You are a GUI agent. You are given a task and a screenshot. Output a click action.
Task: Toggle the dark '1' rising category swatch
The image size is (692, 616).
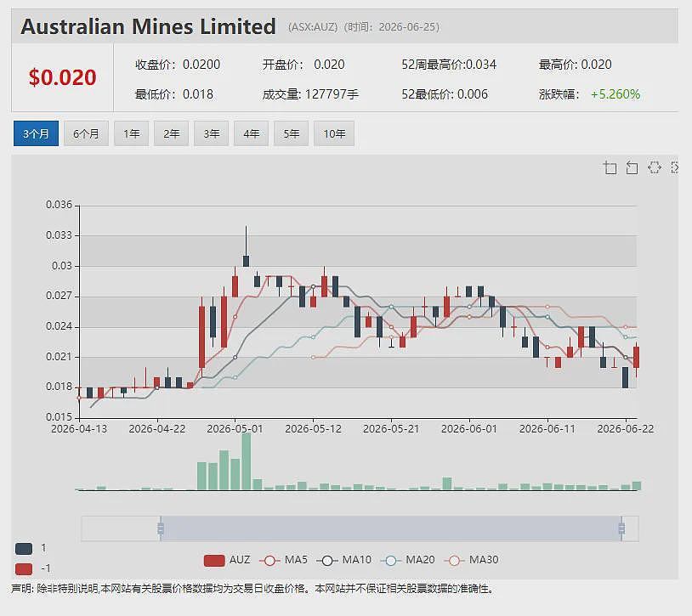click(x=24, y=549)
